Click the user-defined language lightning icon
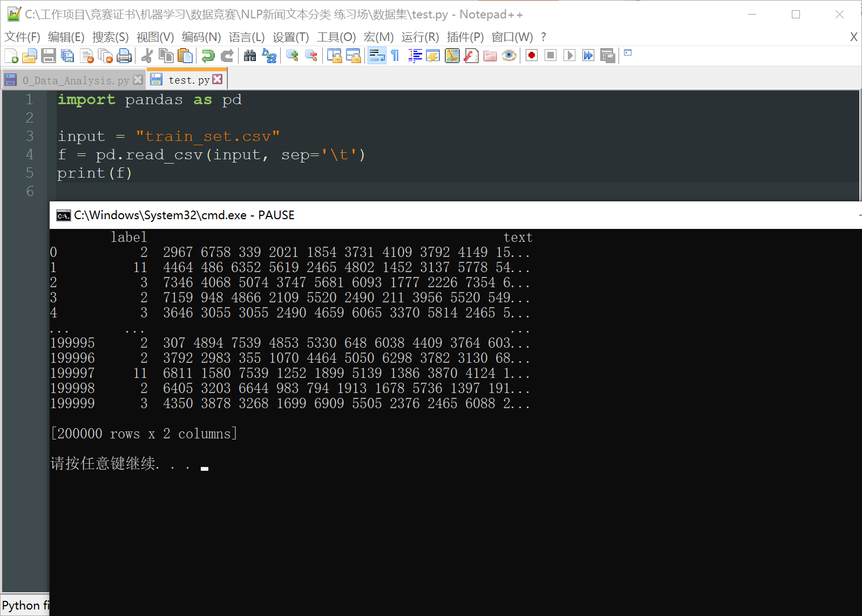Screen dimensions: 862x616 [x=433, y=56]
